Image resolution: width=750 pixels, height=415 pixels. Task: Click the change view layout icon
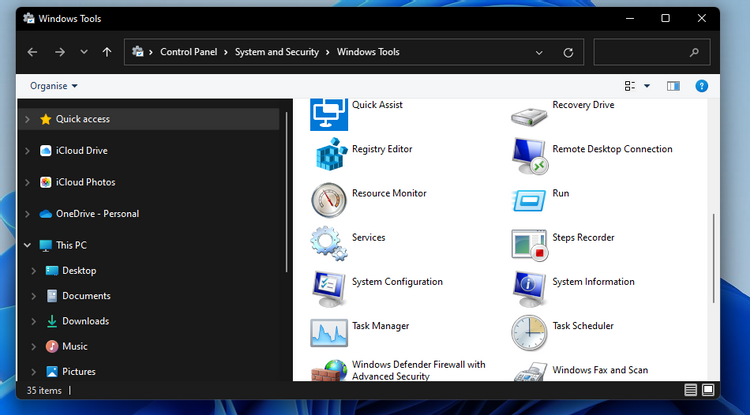tap(630, 86)
